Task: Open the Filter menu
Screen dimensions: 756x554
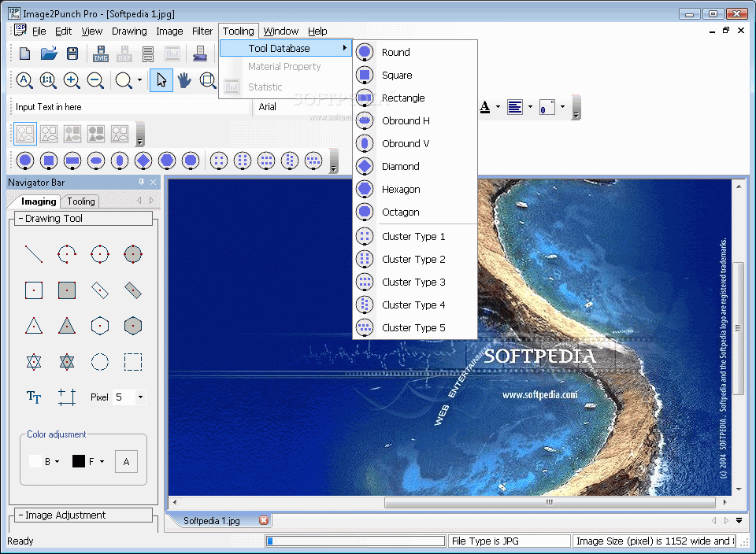Action: 202,31
